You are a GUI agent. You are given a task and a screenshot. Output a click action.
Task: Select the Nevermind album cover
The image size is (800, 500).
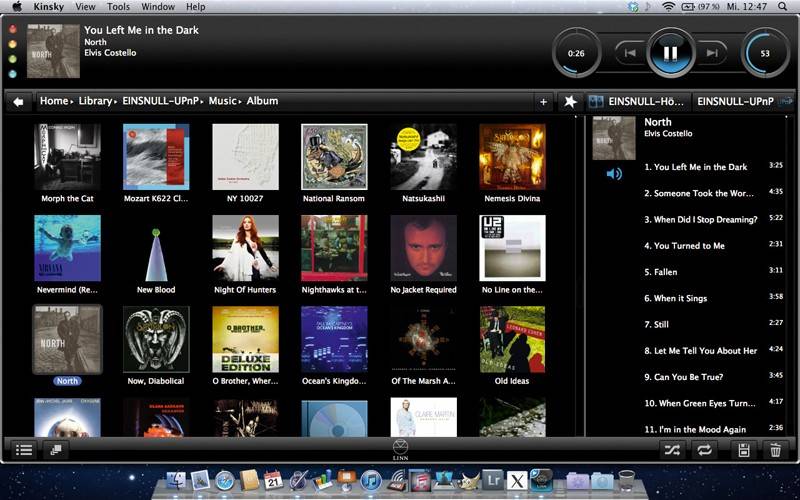click(x=67, y=248)
